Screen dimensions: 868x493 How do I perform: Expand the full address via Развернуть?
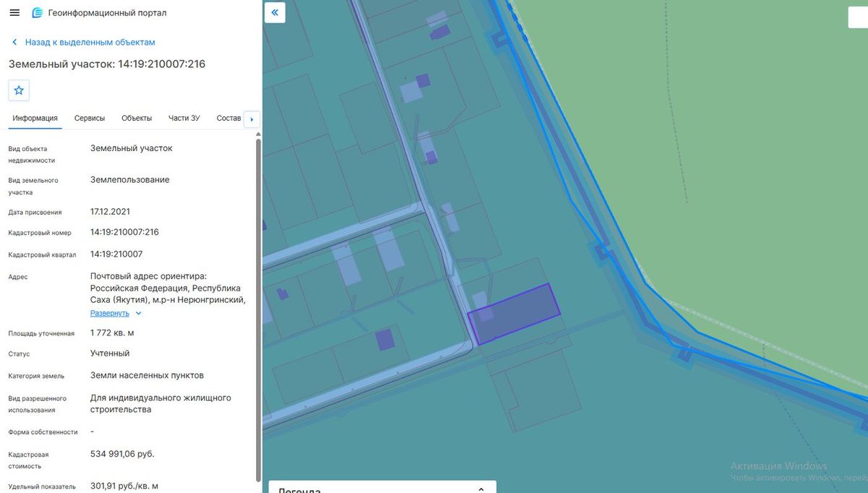(x=109, y=313)
